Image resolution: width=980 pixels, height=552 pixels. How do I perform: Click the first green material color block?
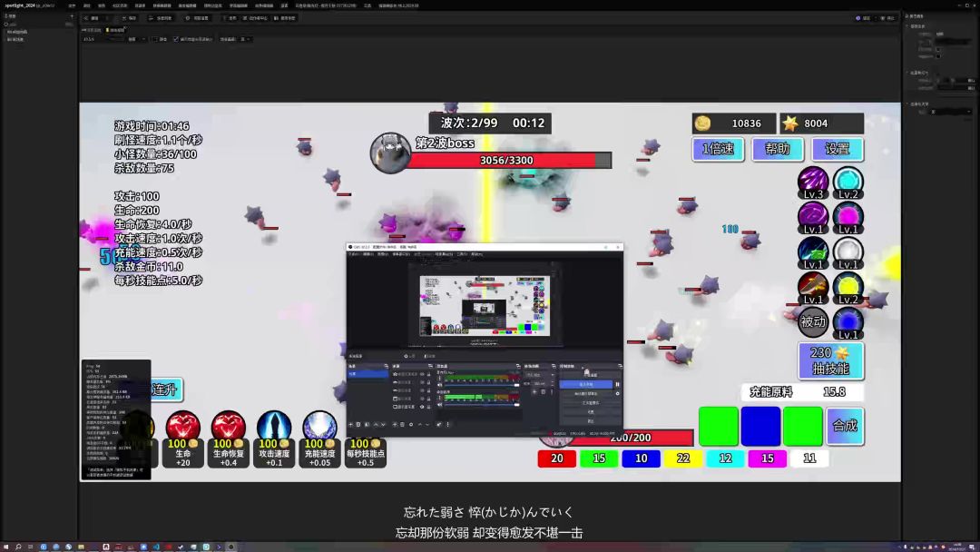(x=718, y=426)
